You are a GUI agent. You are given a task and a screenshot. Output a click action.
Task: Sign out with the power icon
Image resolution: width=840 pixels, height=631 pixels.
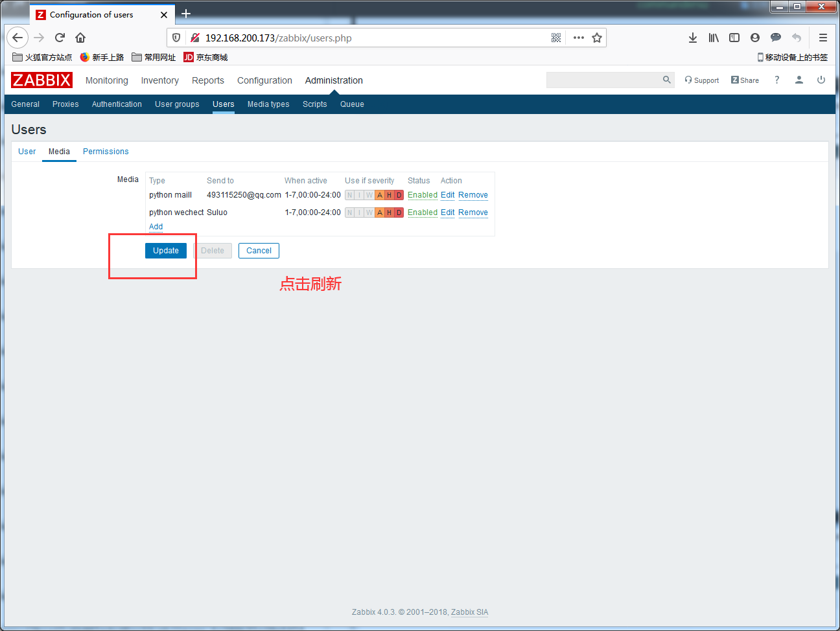tap(821, 80)
